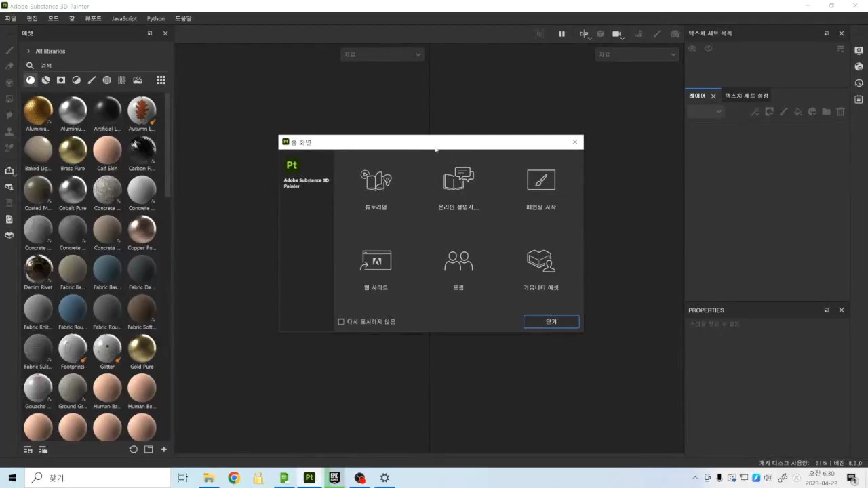Open the history panel icon on right dock
The height and width of the screenshot is (488, 868).
pyautogui.click(x=859, y=83)
